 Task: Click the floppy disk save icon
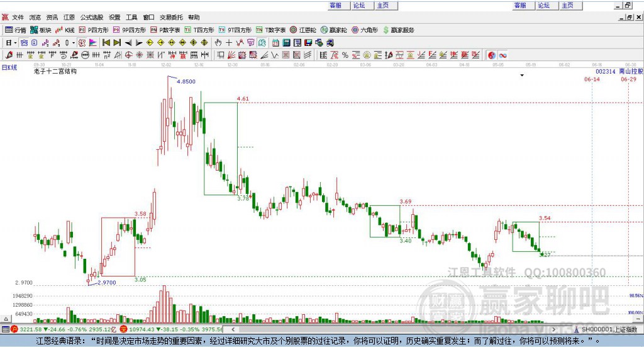coord(308,43)
